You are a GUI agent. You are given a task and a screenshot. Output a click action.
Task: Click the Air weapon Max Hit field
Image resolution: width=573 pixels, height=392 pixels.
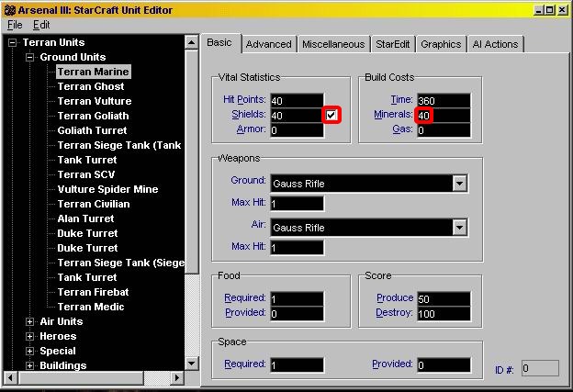click(297, 248)
